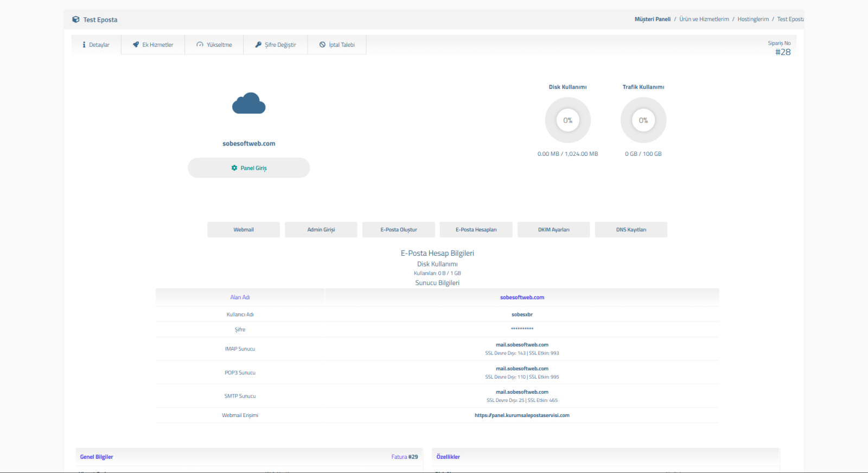The image size is (868, 473).
Task: Click the key icon on Şifre Değiştir tab
Action: 259,45
